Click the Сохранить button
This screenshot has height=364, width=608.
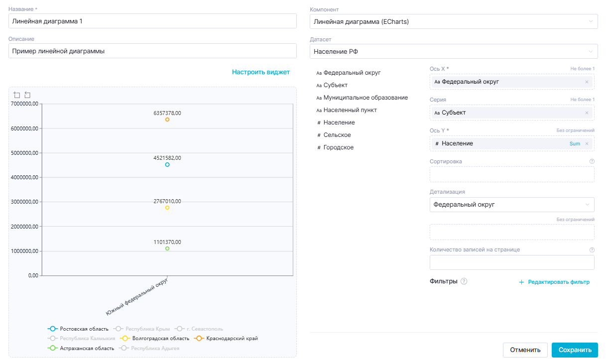[x=575, y=350]
